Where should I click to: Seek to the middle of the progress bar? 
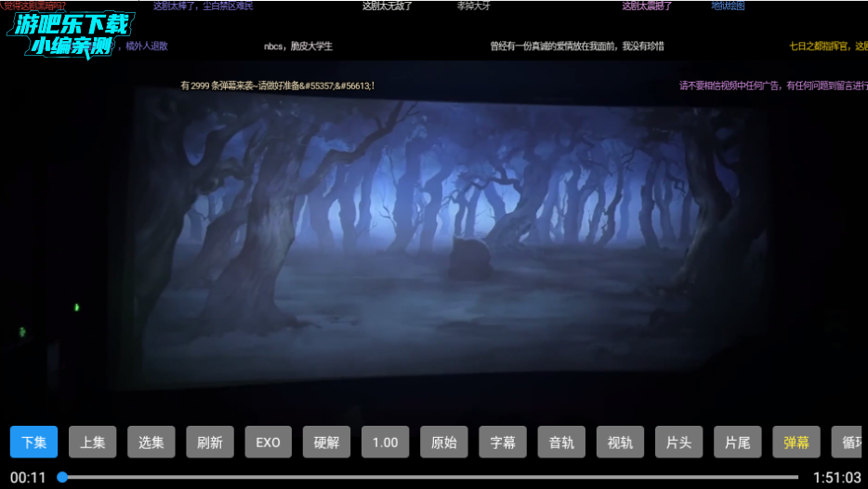point(430,477)
